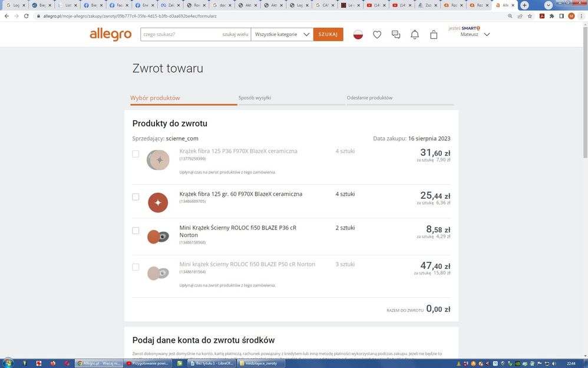Open messages chat bubble icon

(x=396, y=35)
